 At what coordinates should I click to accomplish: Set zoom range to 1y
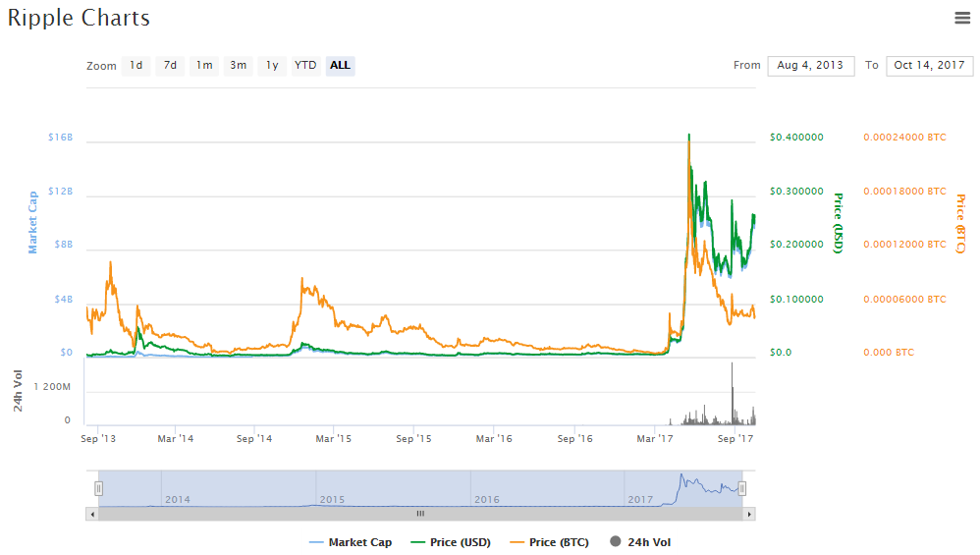pos(272,66)
